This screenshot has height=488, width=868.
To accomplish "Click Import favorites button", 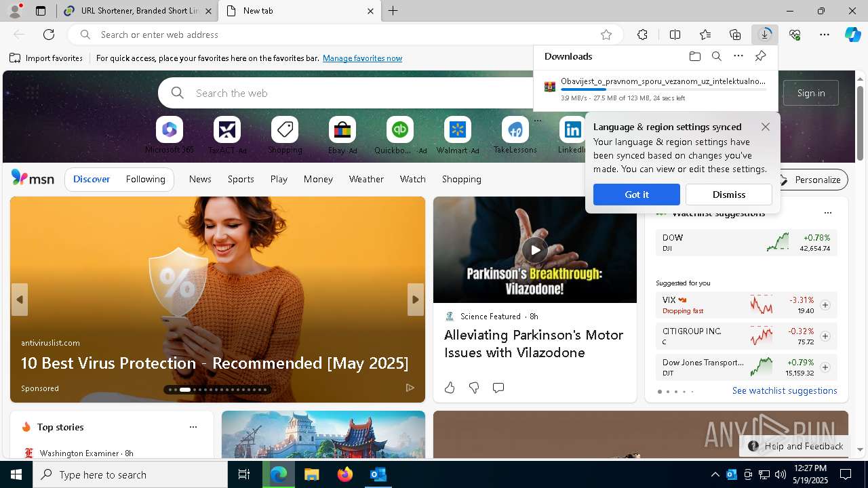I will point(46,58).
